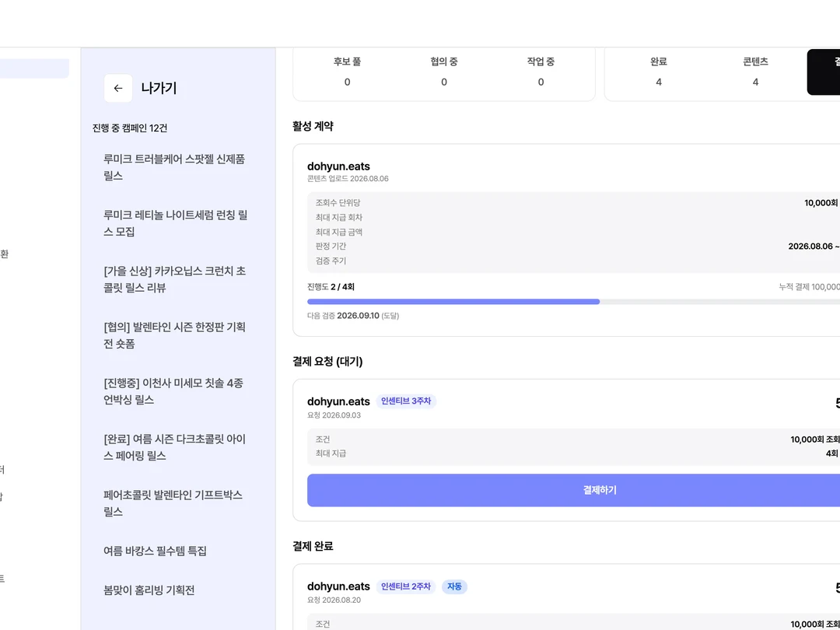The image size is (840, 630).
Task: Click the 인센티브 3주차 badge
Action: pos(406,401)
